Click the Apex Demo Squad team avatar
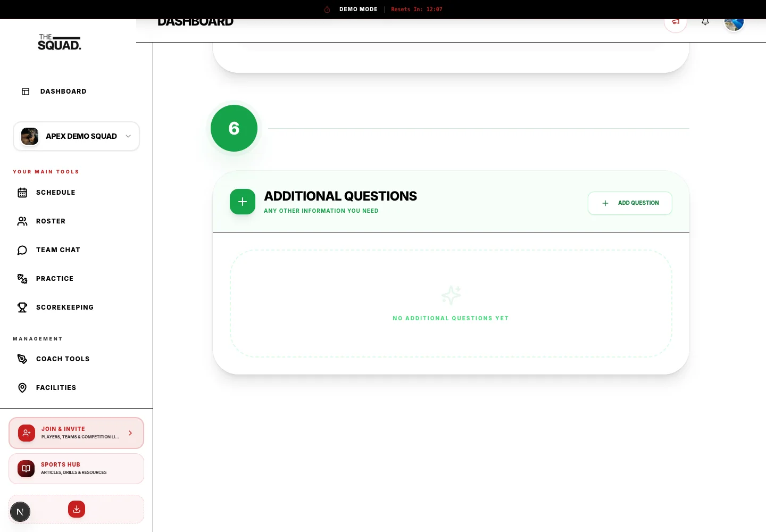The width and height of the screenshot is (766, 532). click(x=30, y=136)
